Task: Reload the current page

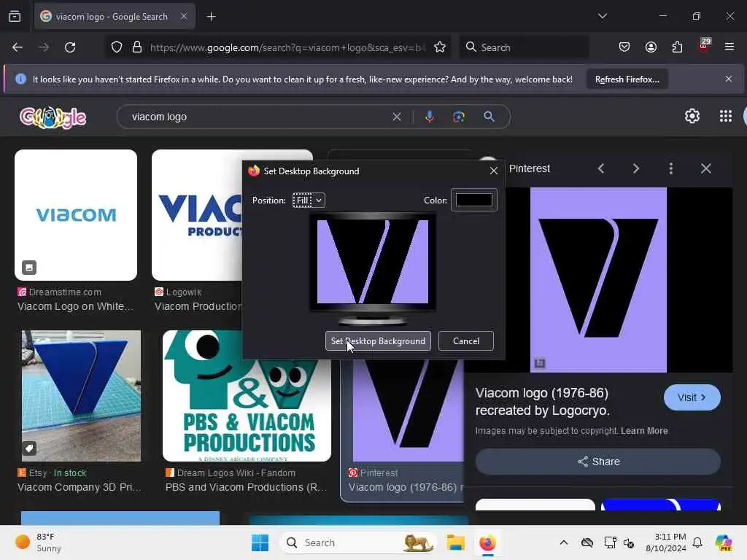Action: [x=70, y=47]
